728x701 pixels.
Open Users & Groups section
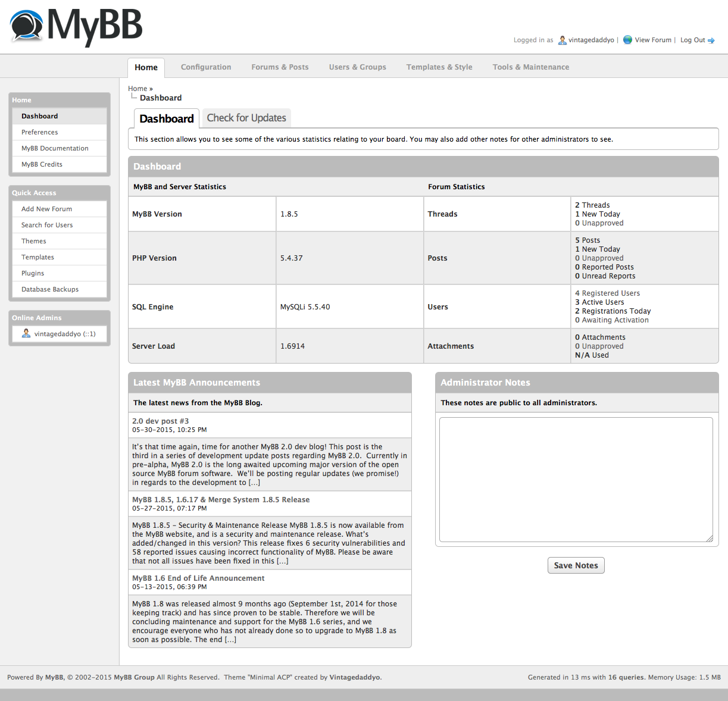(357, 67)
